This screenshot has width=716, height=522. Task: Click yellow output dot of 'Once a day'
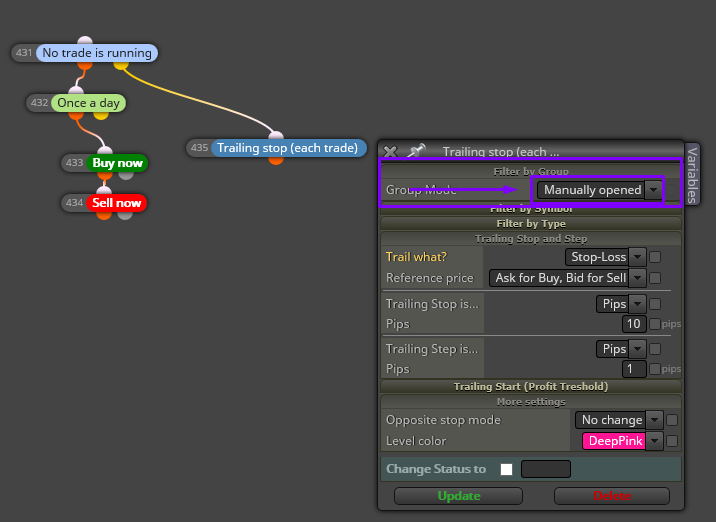click(101, 115)
